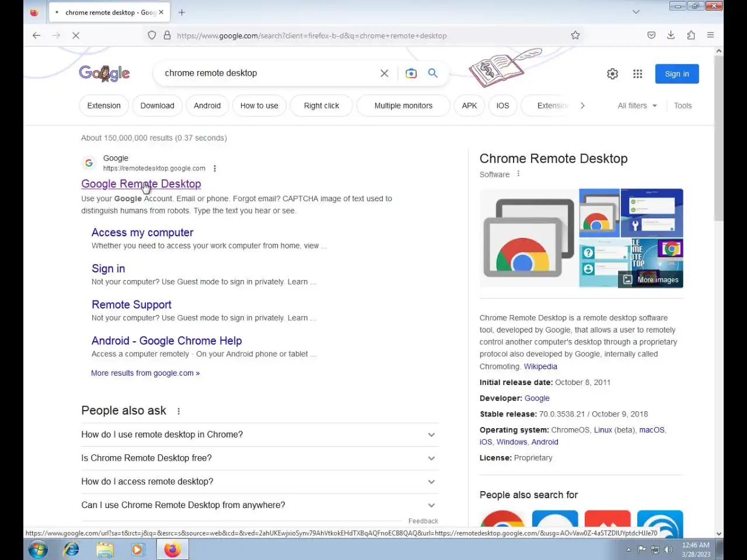Select the Download filter chip

[x=157, y=106]
